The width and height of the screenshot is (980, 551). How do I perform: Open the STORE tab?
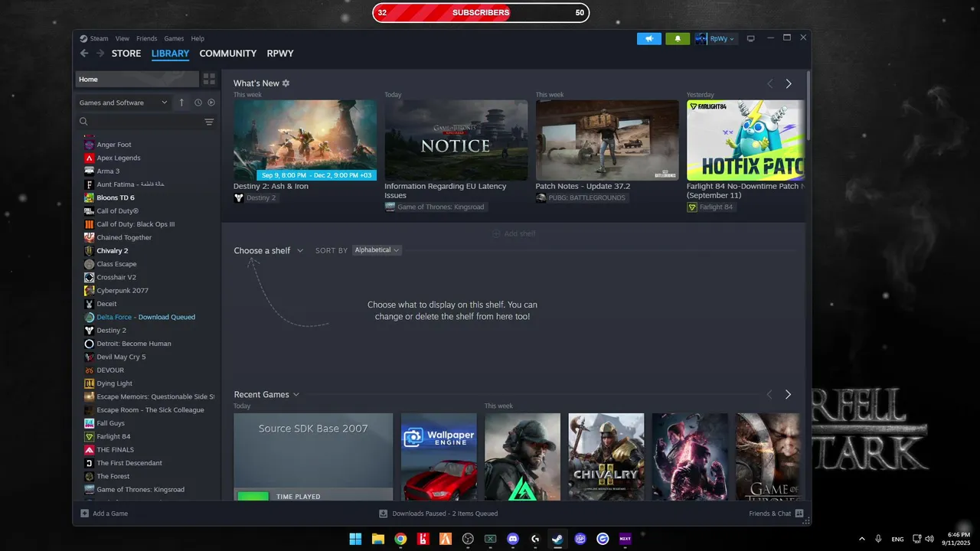126,54
